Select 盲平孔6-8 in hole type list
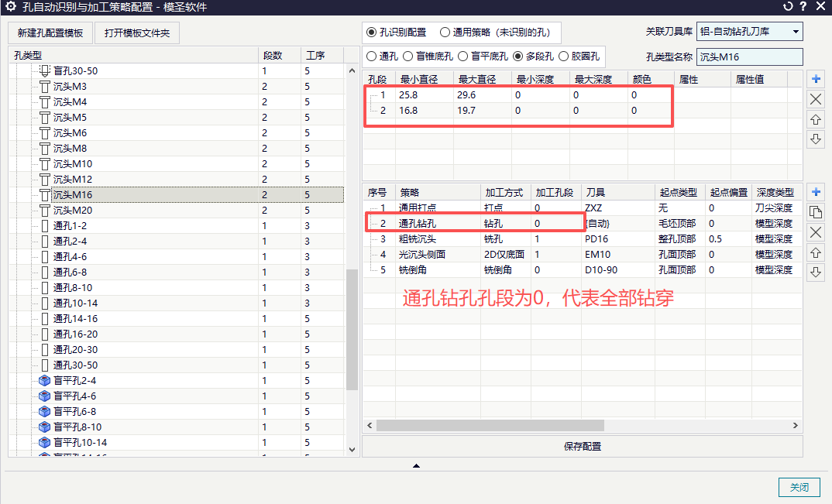 tap(75, 412)
